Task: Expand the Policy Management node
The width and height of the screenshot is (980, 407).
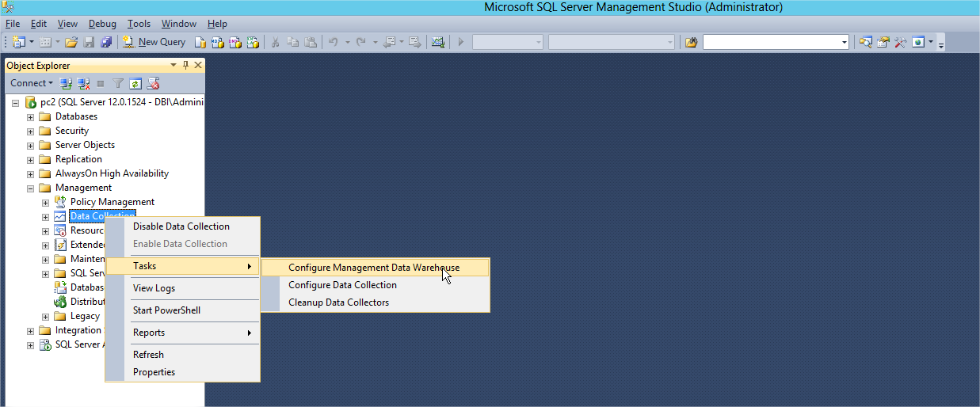Action: click(46, 203)
